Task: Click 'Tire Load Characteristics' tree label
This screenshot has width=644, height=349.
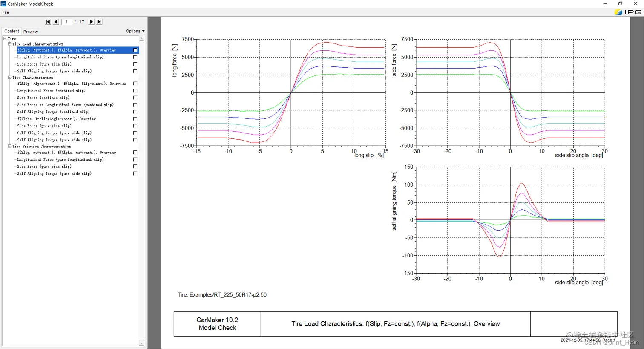Action: click(37, 44)
